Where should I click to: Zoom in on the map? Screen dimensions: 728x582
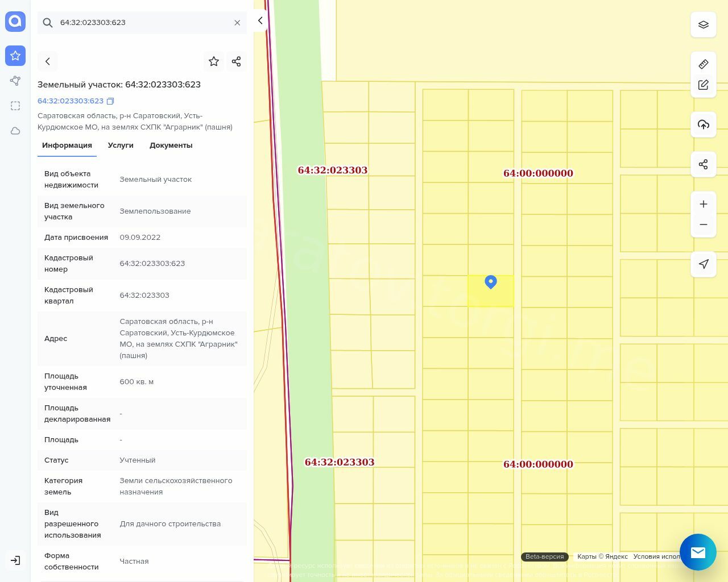tap(704, 204)
